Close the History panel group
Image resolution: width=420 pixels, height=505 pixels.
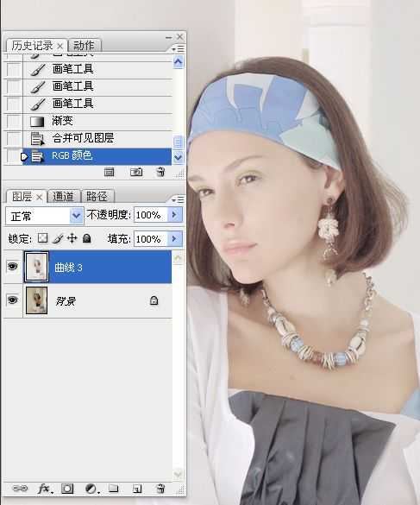pyautogui.click(x=179, y=37)
